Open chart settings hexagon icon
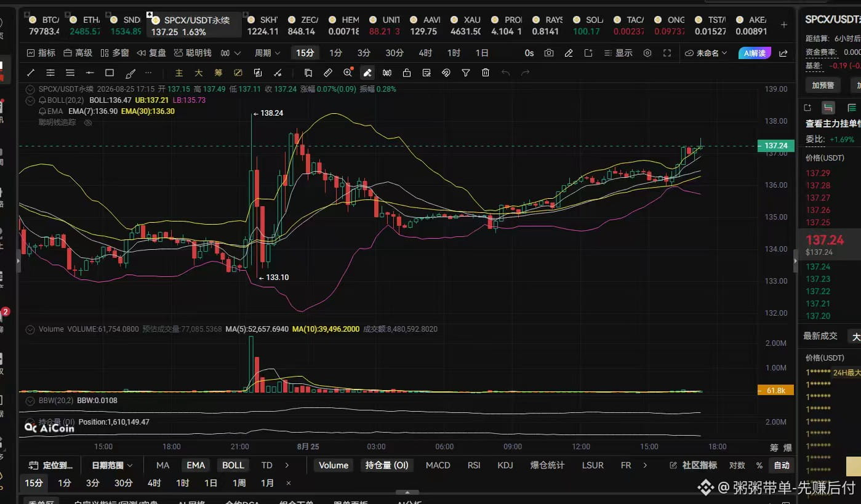 click(x=647, y=53)
